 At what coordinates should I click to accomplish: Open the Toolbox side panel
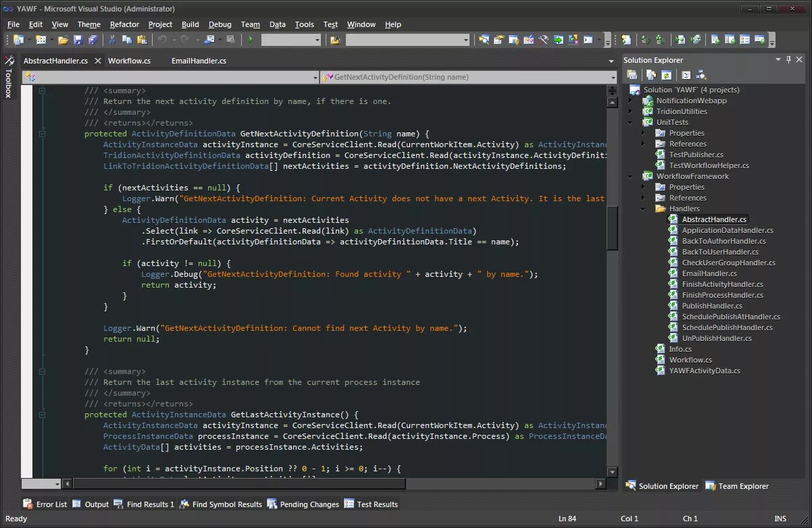9,76
